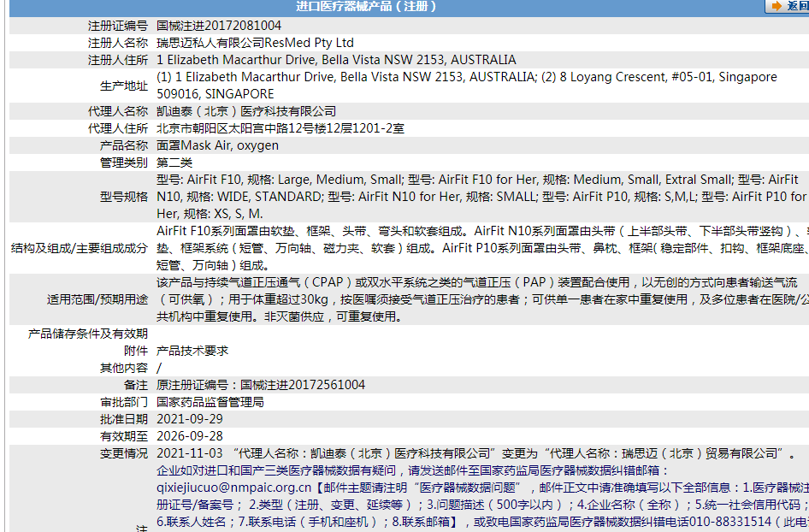The image size is (809, 532).
Task: Select product name 面罩Mask Air, oxygen
Action: coord(217,145)
